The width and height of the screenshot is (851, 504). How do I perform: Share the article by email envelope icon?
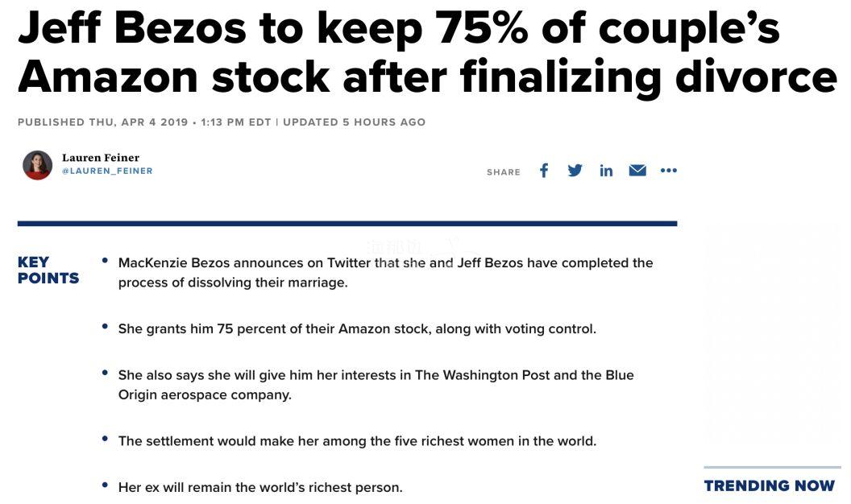(637, 171)
